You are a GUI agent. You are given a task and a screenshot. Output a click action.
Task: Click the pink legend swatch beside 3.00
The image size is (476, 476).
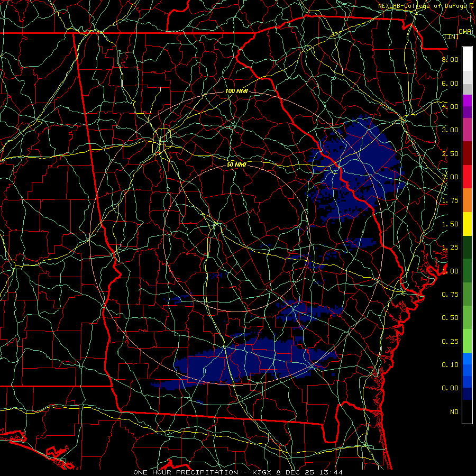point(467,130)
